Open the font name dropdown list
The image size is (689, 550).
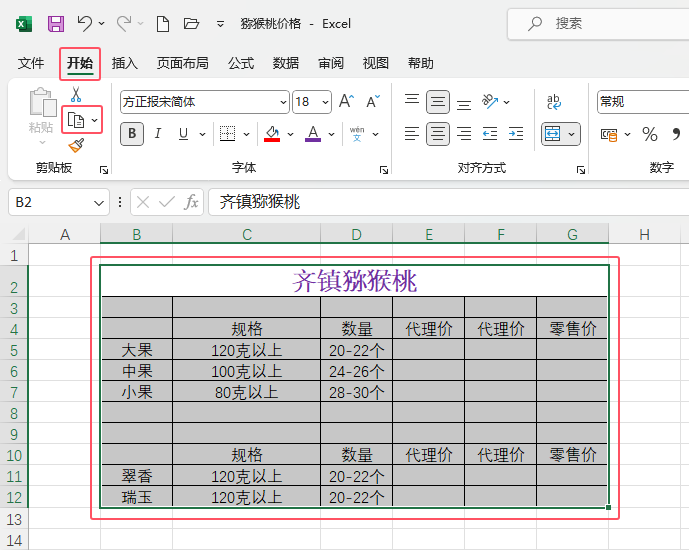pos(283,102)
